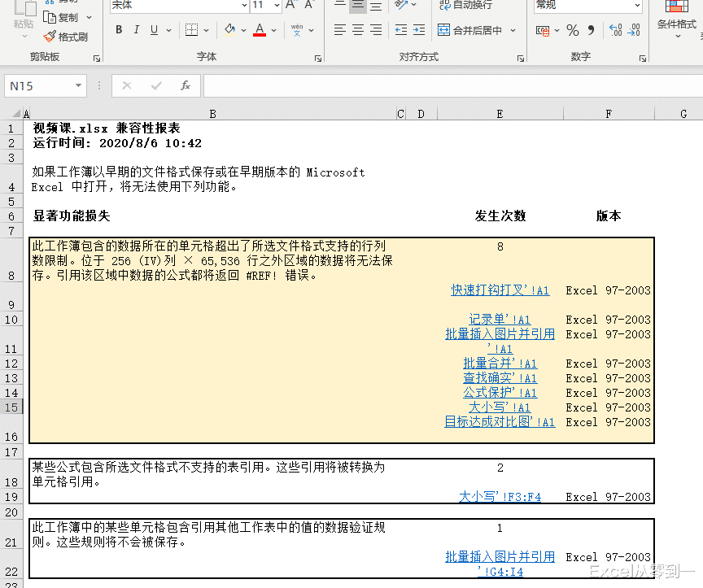
Task: Open the Merge & Center (合并后居中) dropdown
Action: point(513,28)
